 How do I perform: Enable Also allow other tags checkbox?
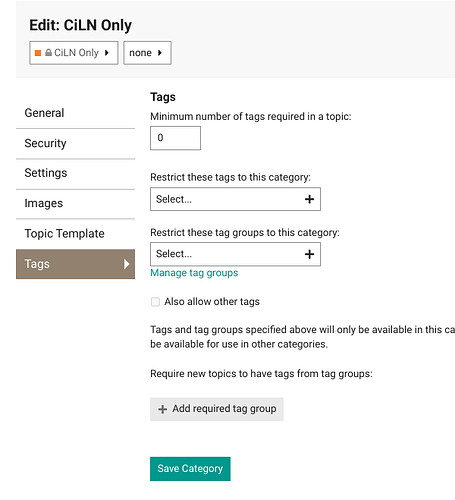click(155, 302)
